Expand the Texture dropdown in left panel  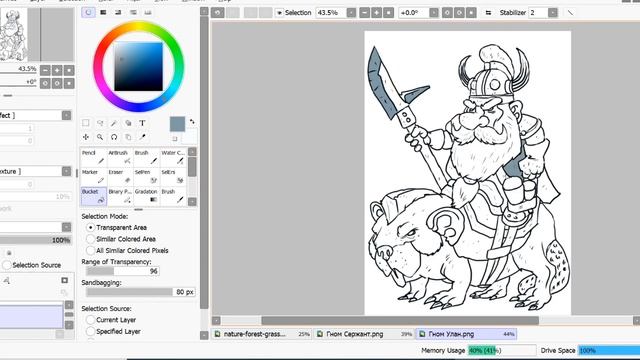pyautogui.click(x=67, y=171)
